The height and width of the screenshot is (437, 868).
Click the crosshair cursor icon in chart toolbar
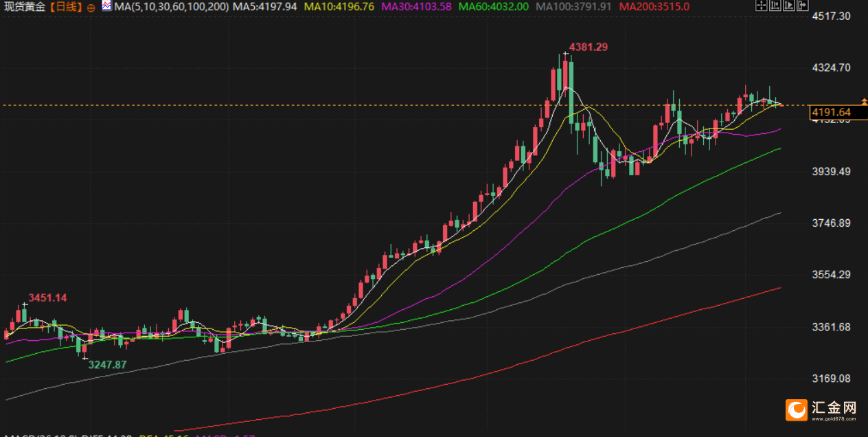[762, 5]
